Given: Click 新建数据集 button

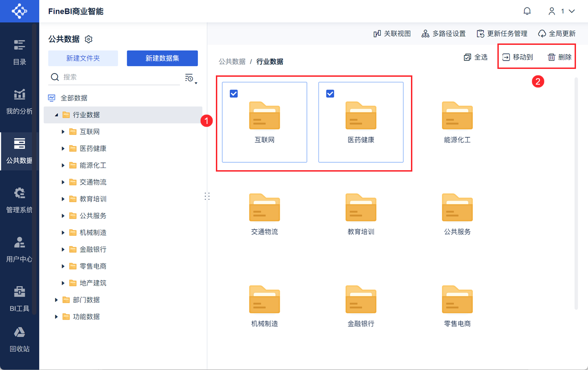Looking at the screenshot, I should click(162, 58).
